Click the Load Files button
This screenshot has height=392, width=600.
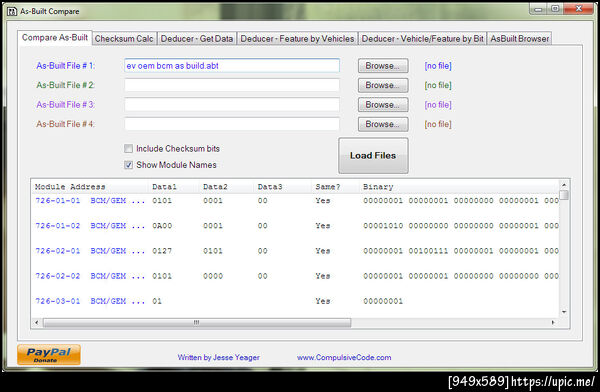tap(373, 156)
